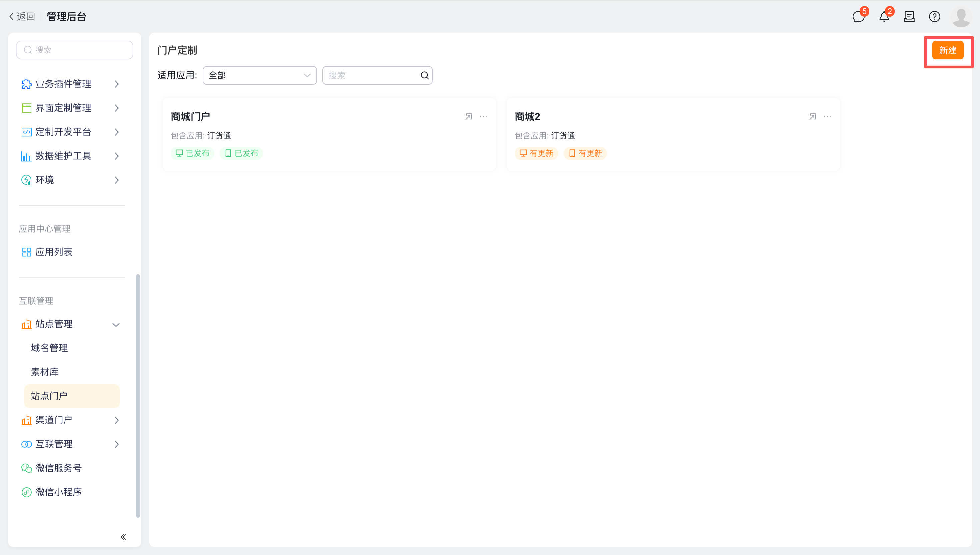Open the notification bell icon
Image resolution: width=980 pixels, height=555 pixels.
pyautogui.click(x=884, y=17)
